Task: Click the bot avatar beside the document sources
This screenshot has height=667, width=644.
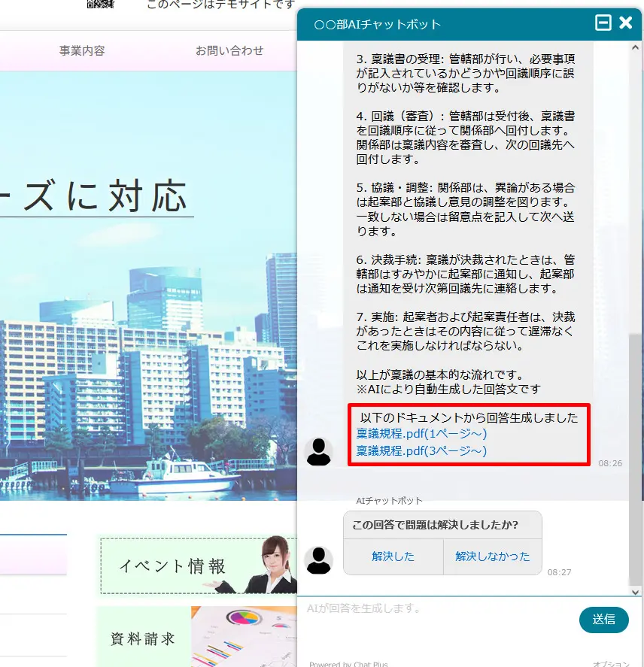Action: point(318,451)
